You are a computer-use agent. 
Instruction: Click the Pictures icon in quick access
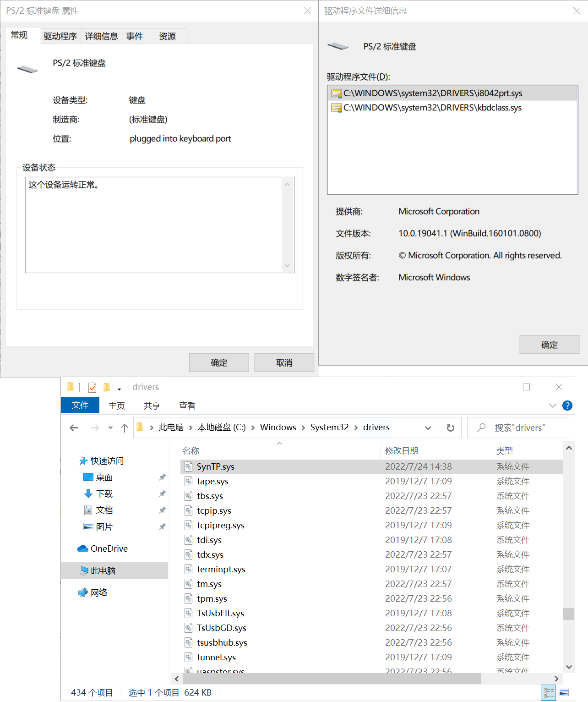pos(88,526)
